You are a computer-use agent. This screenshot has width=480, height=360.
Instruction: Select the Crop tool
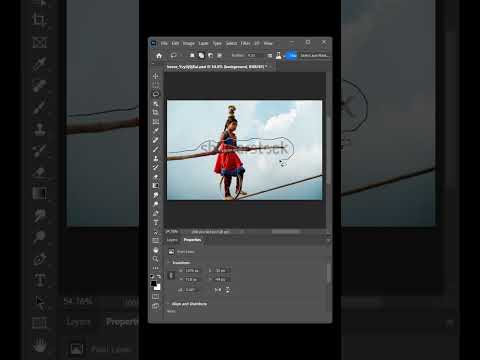[156, 113]
